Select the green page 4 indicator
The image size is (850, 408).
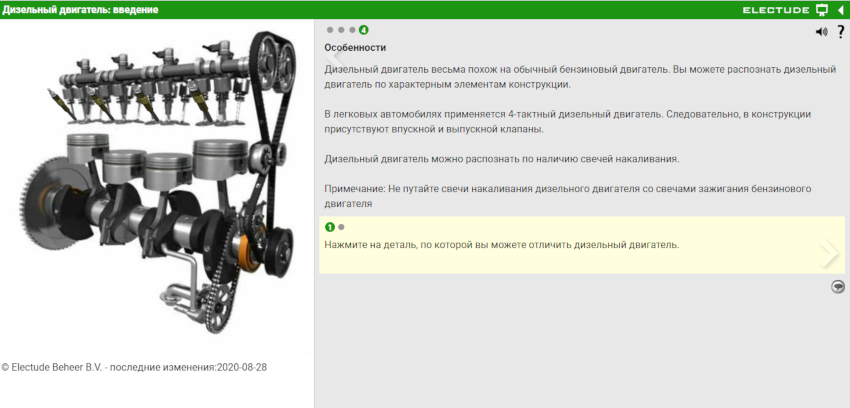click(363, 30)
